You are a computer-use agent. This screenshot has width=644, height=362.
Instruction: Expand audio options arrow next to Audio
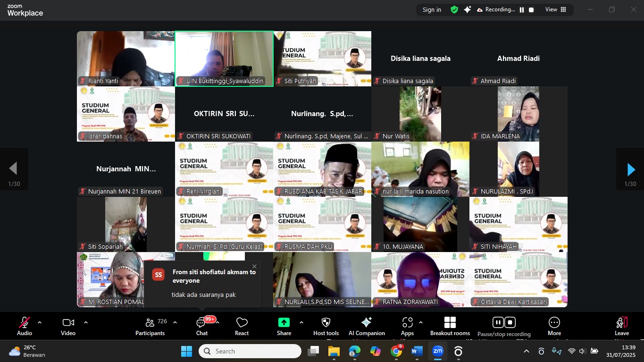coord(40,323)
